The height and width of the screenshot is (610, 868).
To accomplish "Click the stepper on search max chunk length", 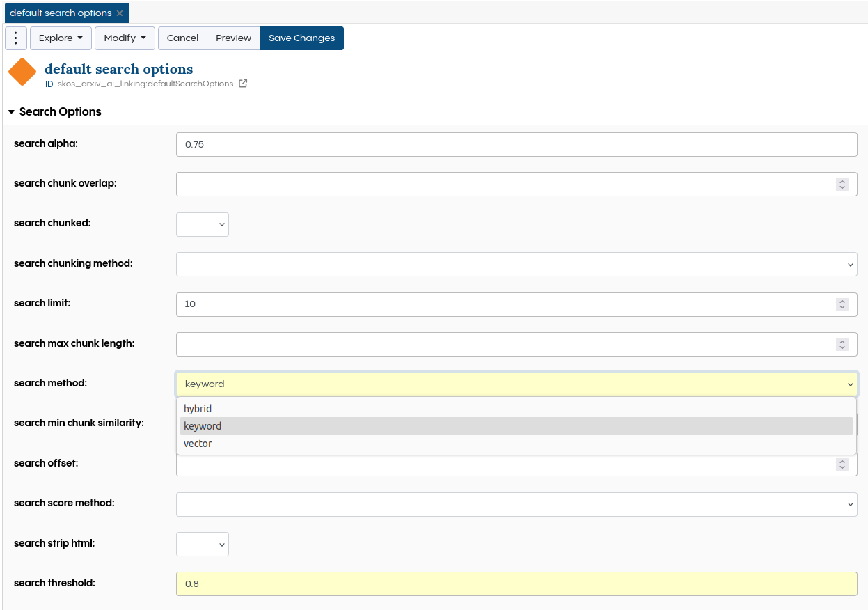I will (x=842, y=344).
